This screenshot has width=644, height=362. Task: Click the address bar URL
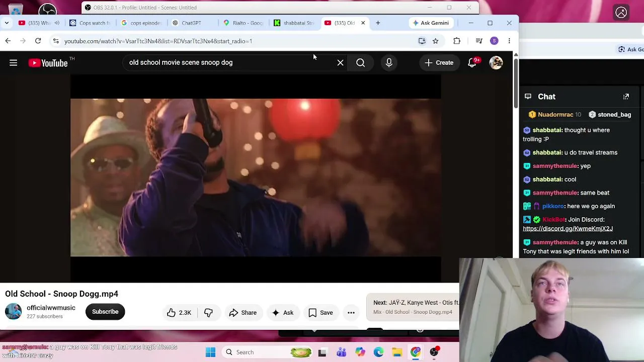158,41
